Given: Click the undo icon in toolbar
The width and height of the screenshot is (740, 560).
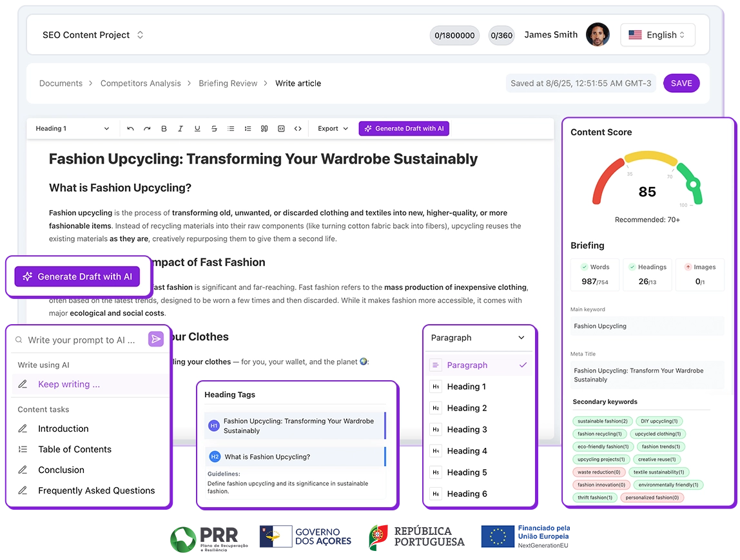Looking at the screenshot, I should 130,129.
